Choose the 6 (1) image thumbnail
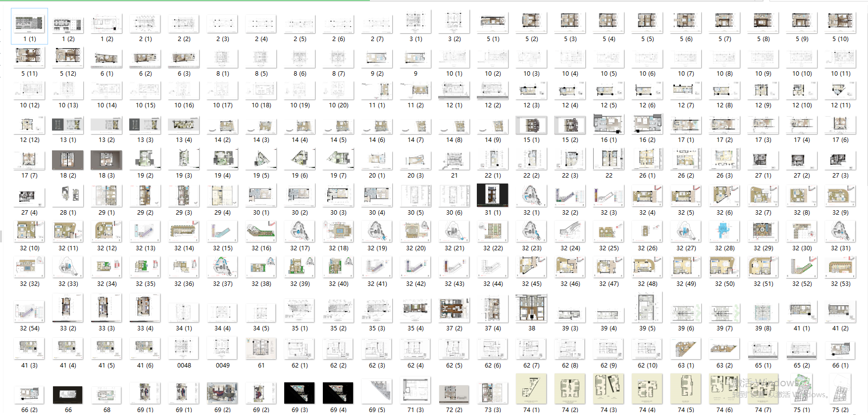This screenshot has height=415, width=868. (106, 58)
